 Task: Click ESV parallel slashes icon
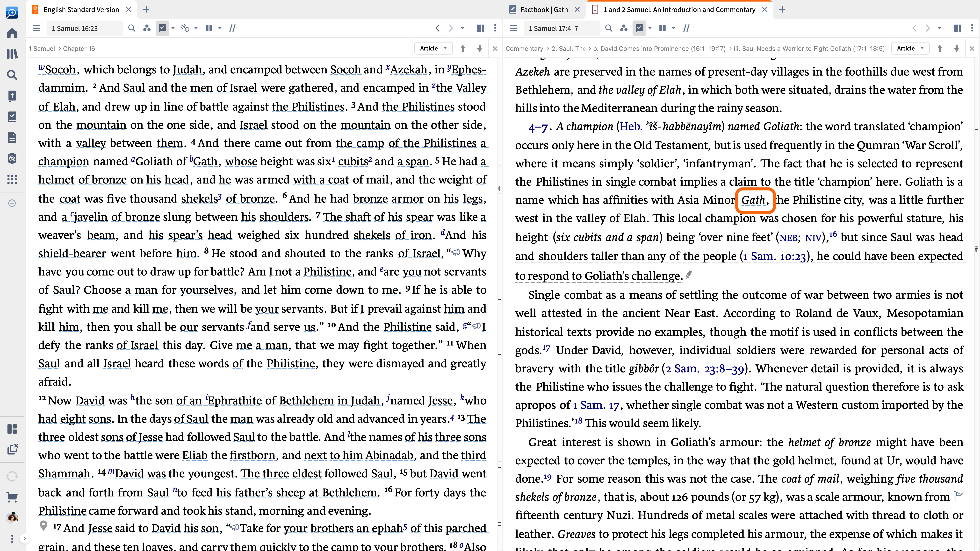point(232,28)
